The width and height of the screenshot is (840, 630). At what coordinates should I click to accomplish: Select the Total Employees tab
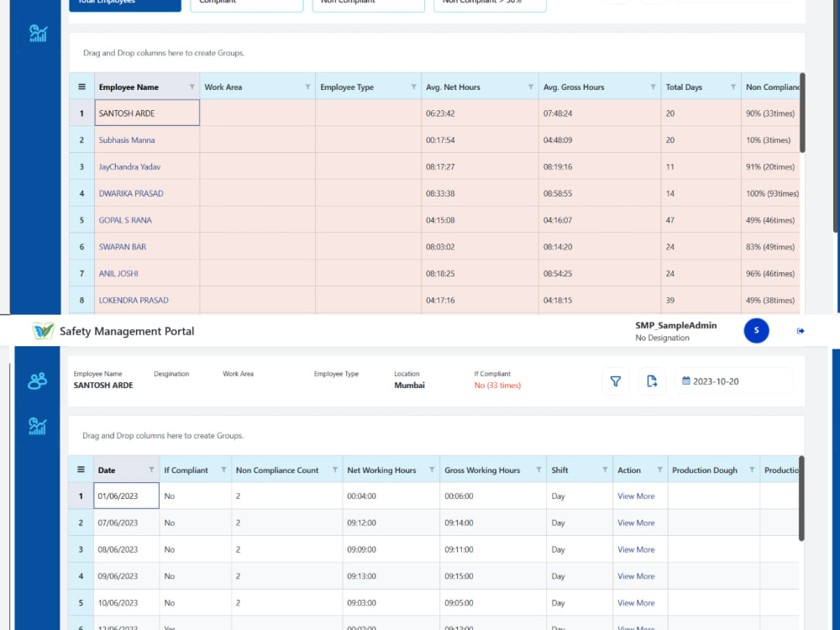pyautogui.click(x=124, y=4)
